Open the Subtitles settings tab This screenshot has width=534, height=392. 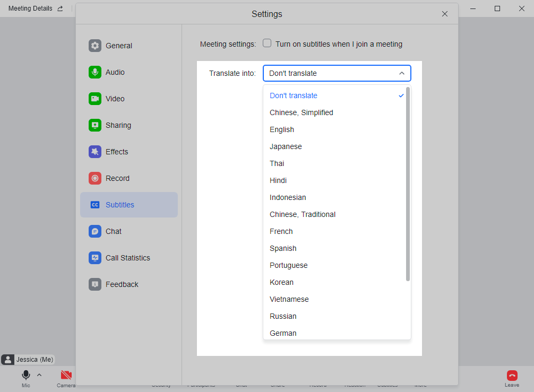coord(120,205)
